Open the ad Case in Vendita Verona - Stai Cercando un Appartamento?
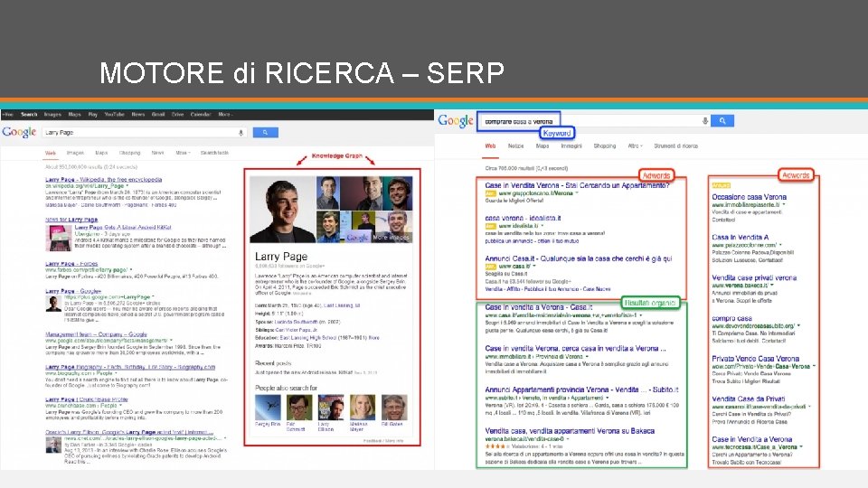Screen dimensions: 868x488 click(577, 185)
